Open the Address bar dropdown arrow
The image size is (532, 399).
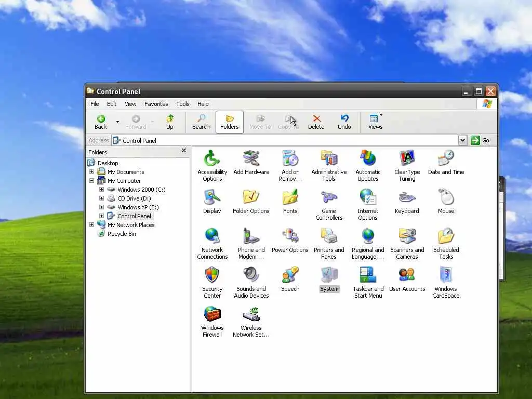coord(462,140)
